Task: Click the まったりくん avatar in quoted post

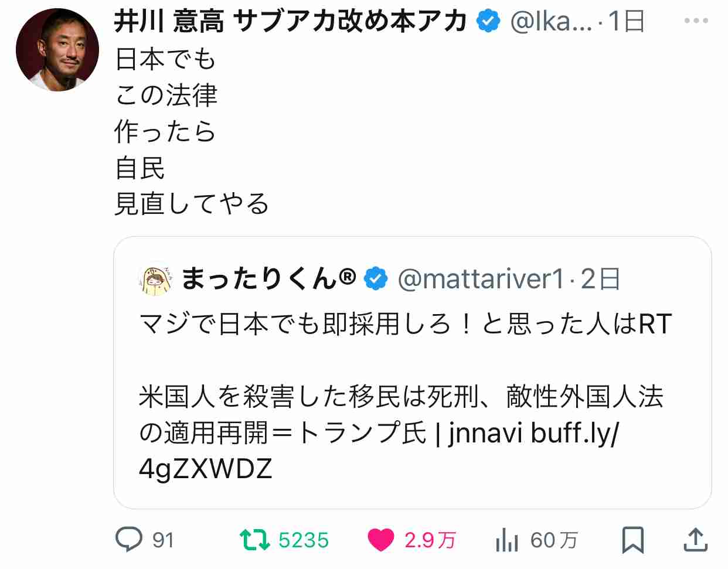Action: pyautogui.click(x=156, y=278)
